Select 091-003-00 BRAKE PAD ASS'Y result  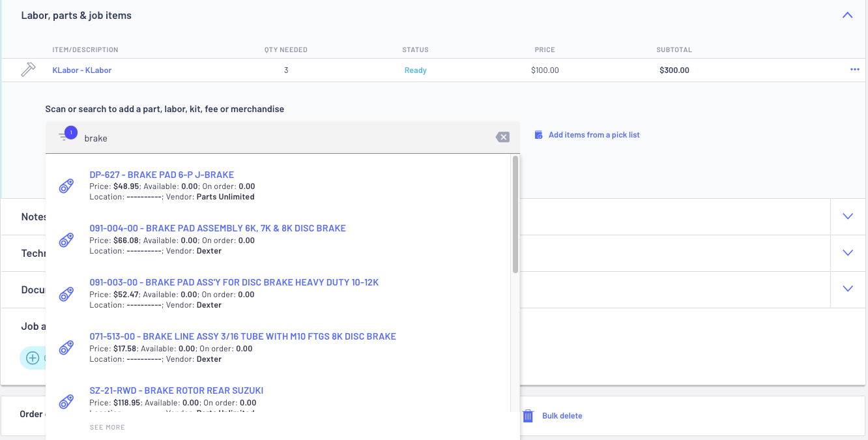[234, 282]
